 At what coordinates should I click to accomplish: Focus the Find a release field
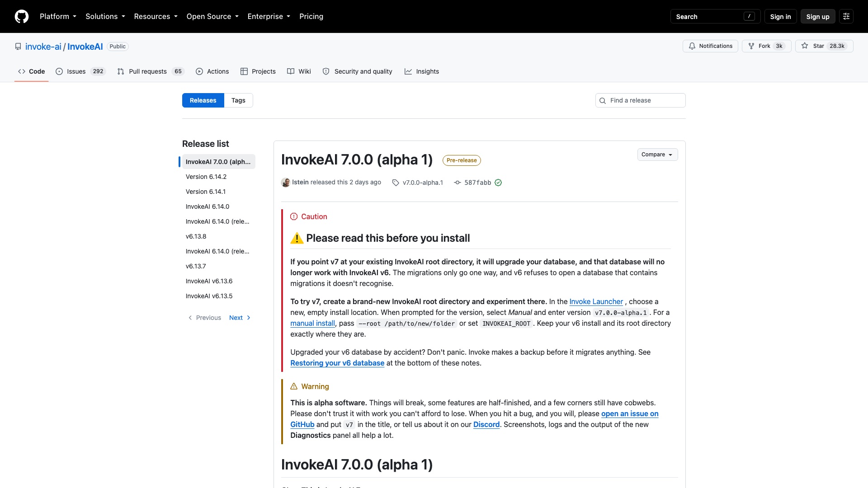(640, 100)
